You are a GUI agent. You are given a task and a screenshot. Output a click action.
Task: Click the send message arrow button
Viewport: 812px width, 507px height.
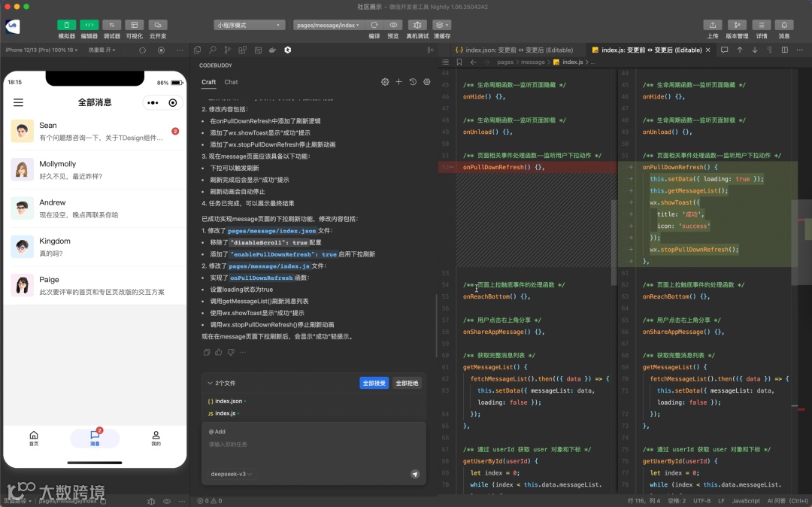(x=415, y=474)
